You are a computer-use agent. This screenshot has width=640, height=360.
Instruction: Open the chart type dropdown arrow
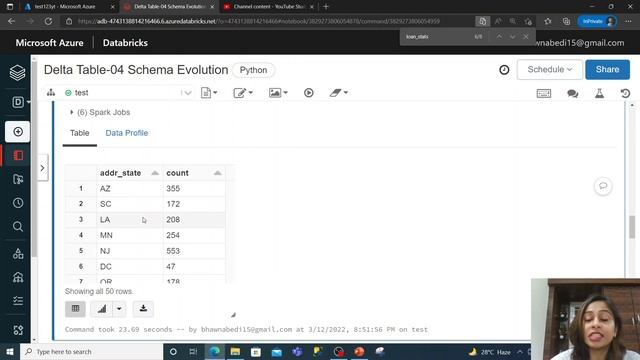coord(119,309)
